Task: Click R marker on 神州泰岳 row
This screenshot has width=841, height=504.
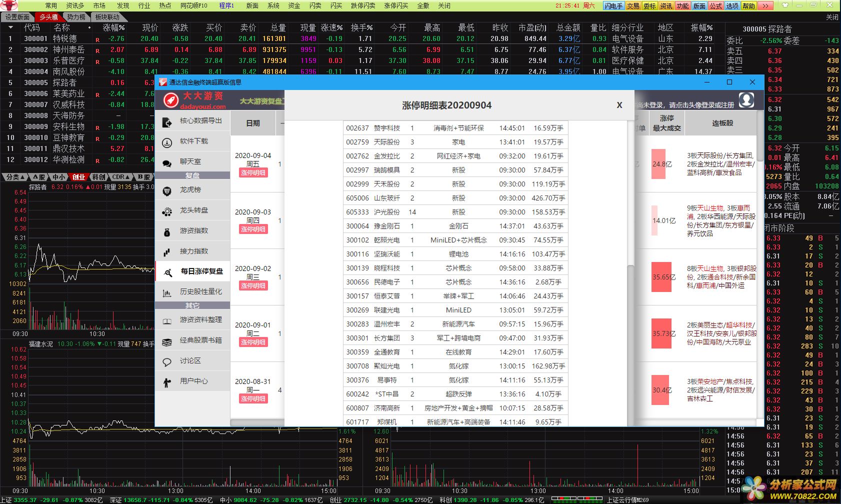Action: pyautogui.click(x=97, y=50)
